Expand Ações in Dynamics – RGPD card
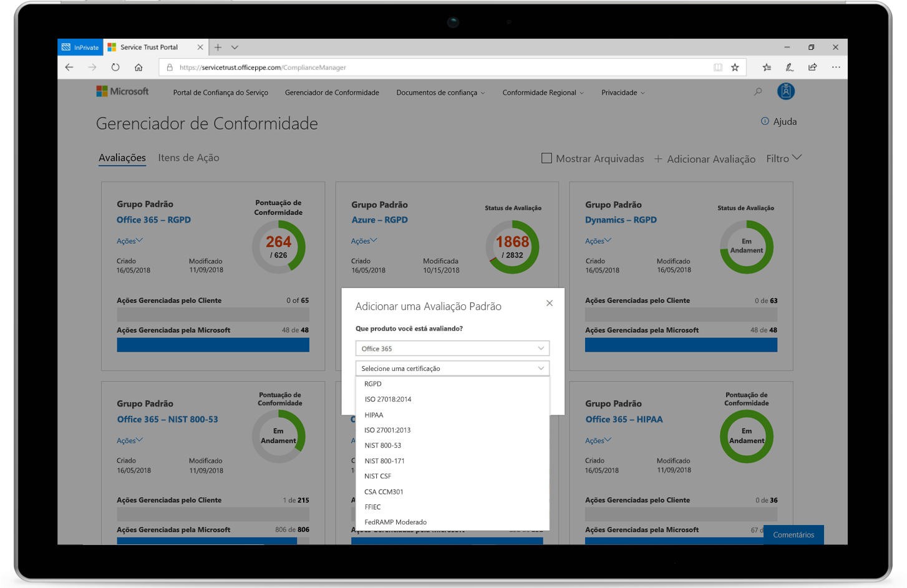 point(598,241)
